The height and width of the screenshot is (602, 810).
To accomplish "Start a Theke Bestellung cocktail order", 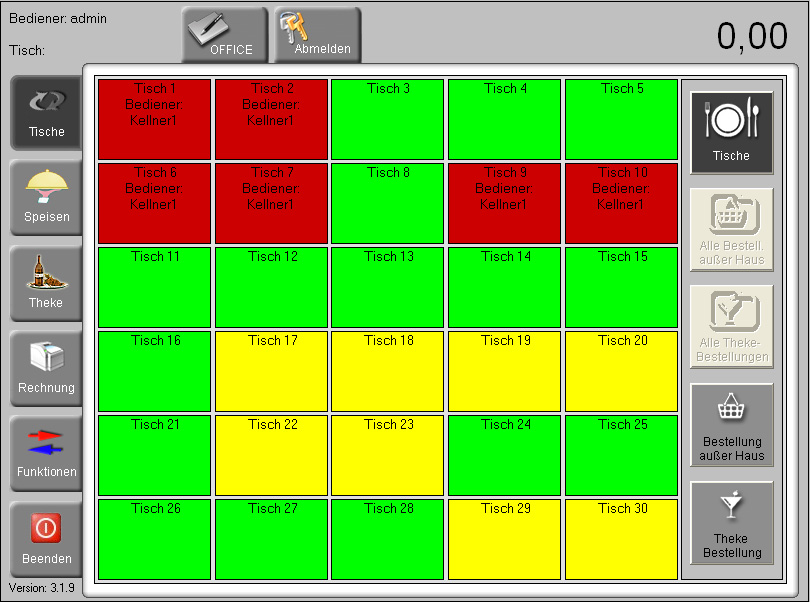I will (x=731, y=523).
